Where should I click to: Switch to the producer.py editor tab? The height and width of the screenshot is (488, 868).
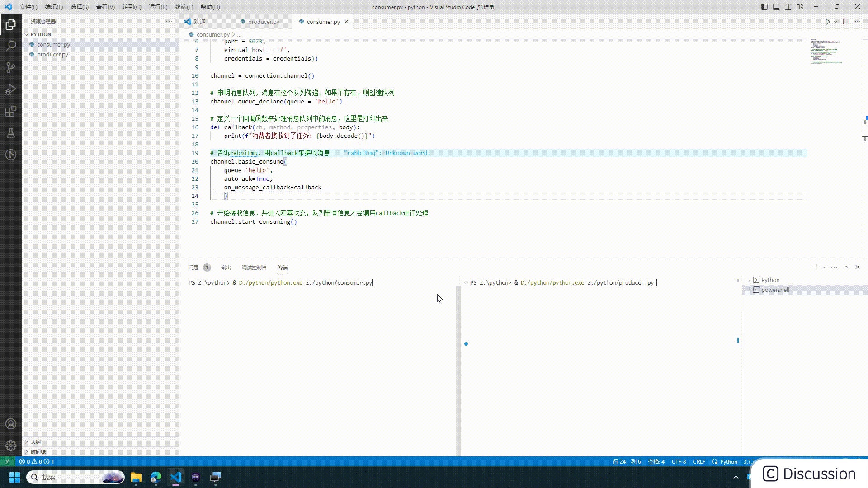click(263, 22)
